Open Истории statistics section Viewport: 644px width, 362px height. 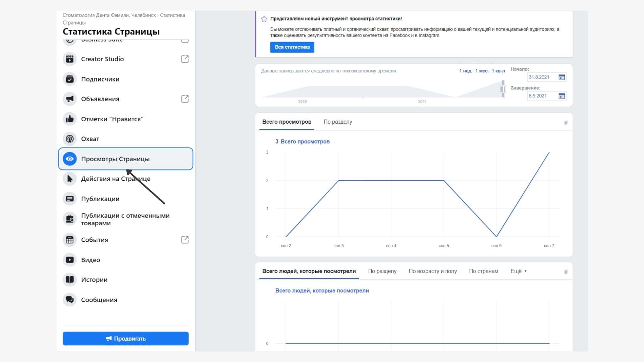click(x=126, y=280)
